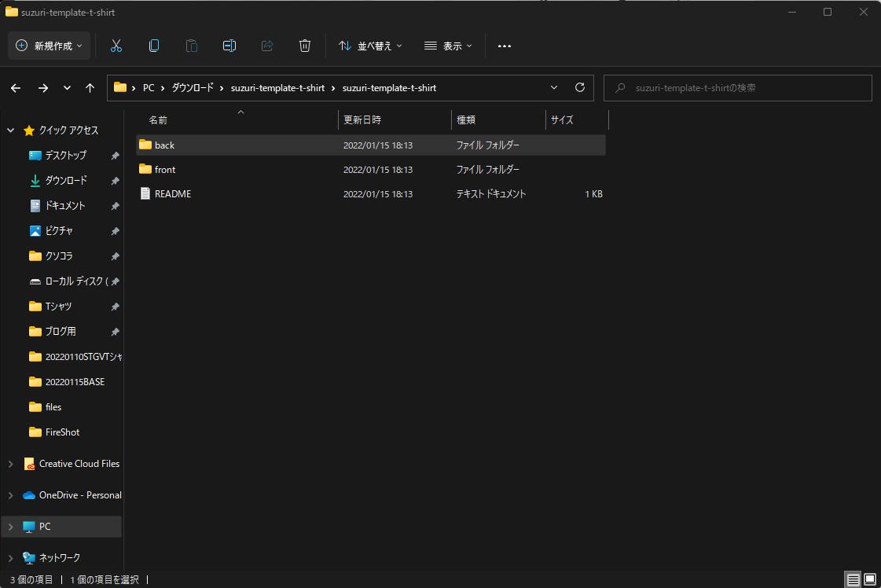Switch to large thumbnails view layout
881x588 pixels.
pyautogui.click(x=870, y=579)
